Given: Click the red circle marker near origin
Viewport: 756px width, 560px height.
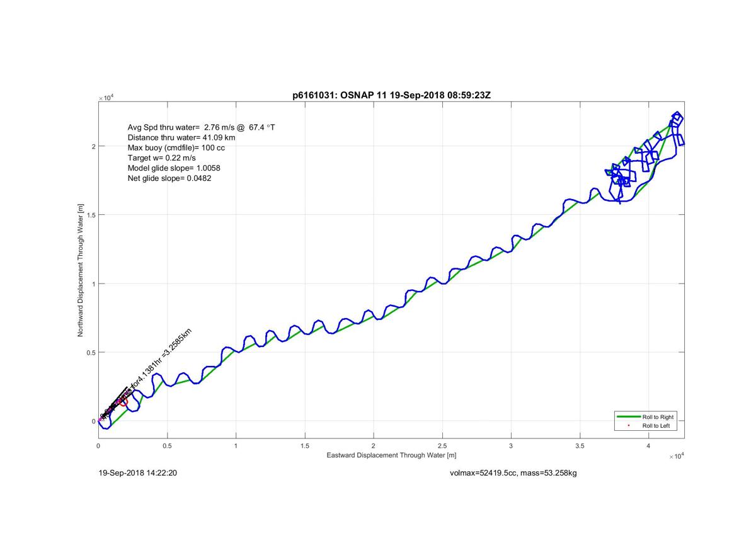Looking at the screenshot, I should tap(123, 401).
